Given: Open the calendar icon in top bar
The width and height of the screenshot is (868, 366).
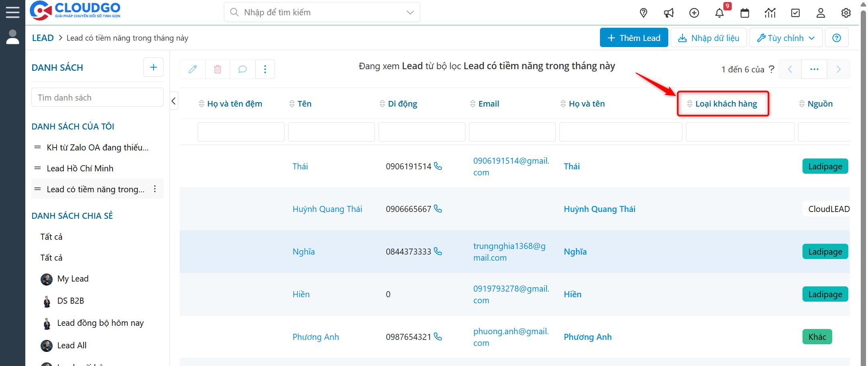Looking at the screenshot, I should click(x=745, y=13).
